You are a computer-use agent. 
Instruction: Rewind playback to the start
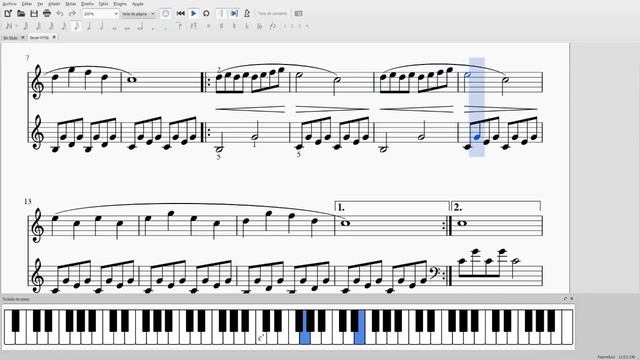pyautogui.click(x=180, y=13)
